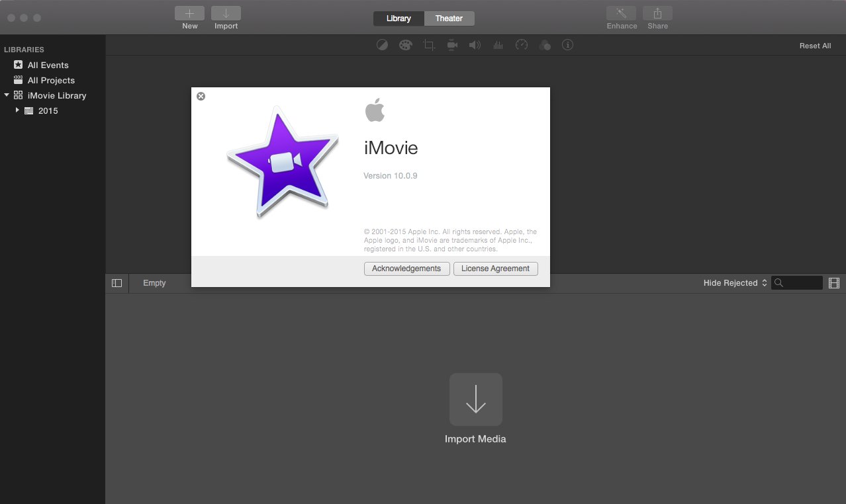Open the clip filter overlapping circles icon
This screenshot has width=846, height=504.
[x=545, y=45]
